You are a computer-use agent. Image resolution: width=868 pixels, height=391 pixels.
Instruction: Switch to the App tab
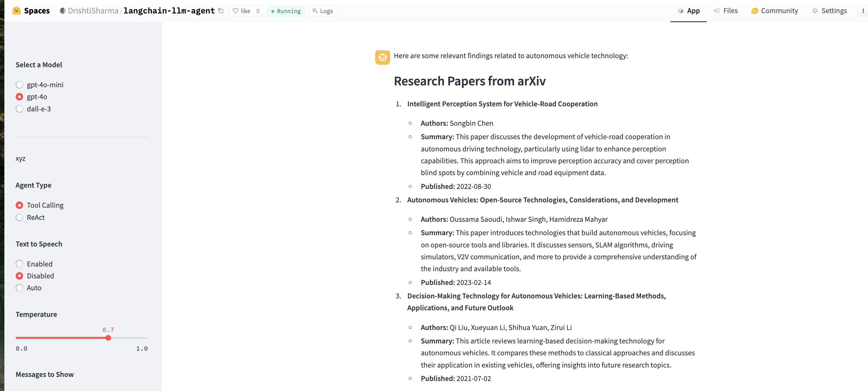(x=689, y=11)
